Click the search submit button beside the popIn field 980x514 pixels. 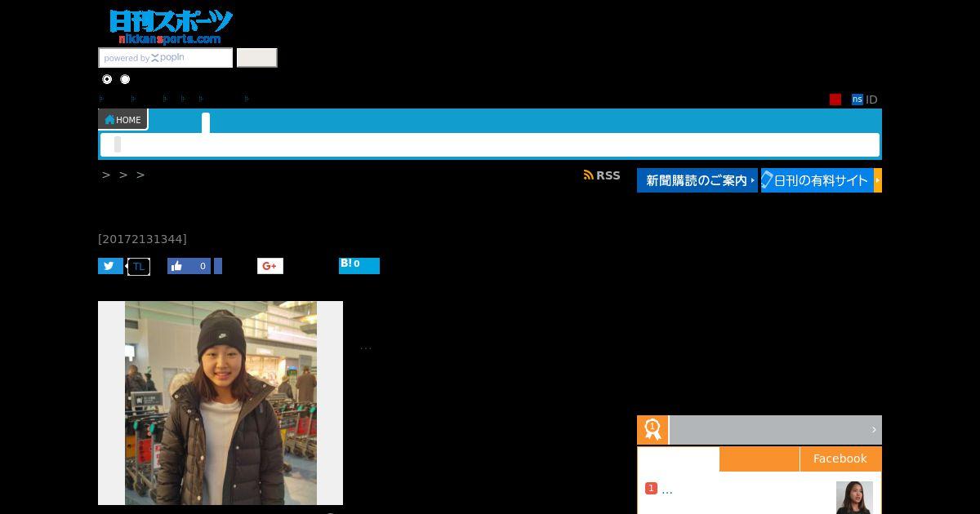point(256,58)
